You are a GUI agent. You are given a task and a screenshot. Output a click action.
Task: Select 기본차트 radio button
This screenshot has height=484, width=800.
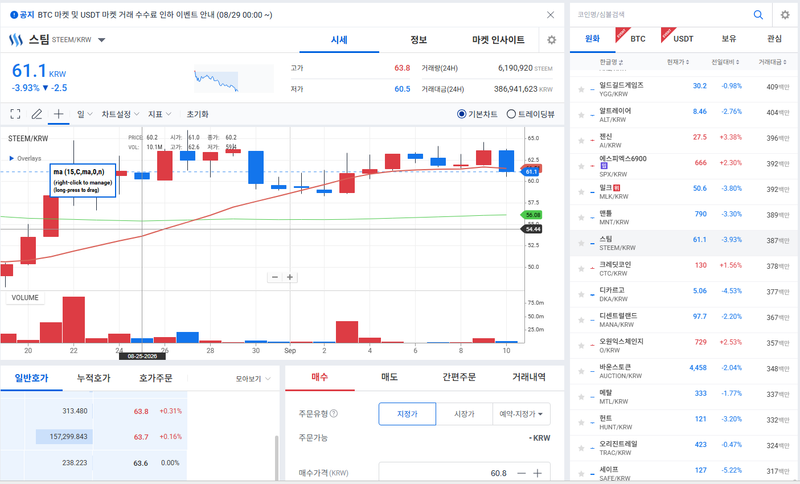(x=461, y=114)
